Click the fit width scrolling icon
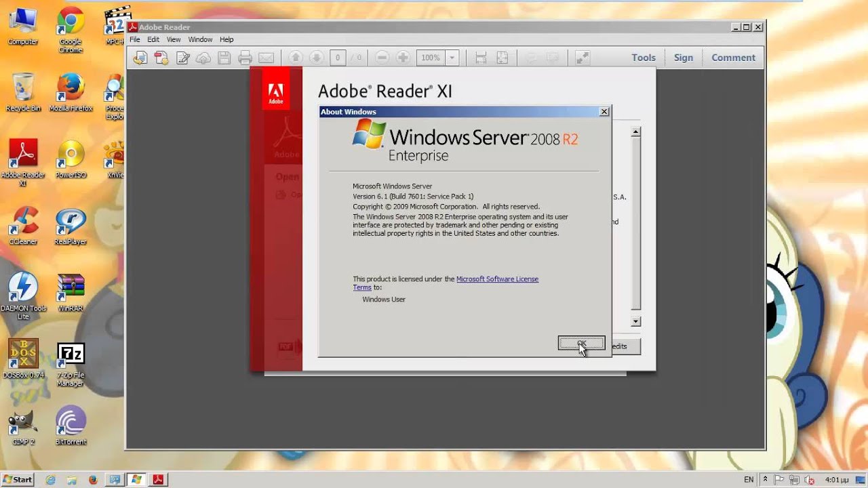 click(481, 58)
